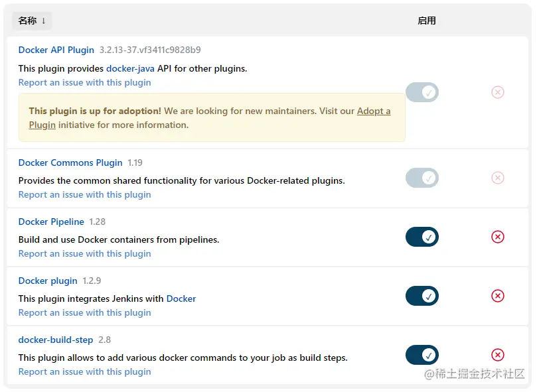Open the Docker Commons Plugin link
Screen dimensions: 537x392
click(70, 163)
